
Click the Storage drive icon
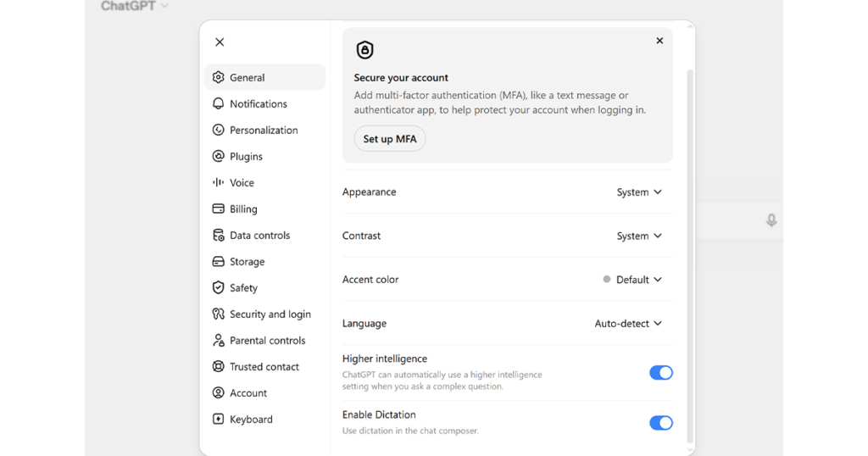pos(218,261)
